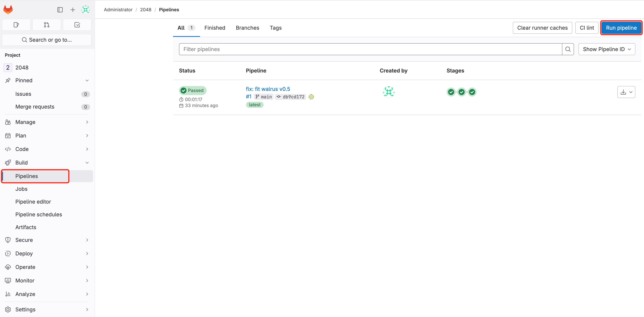
Task: Open the 'fix: fit walrus v0.5' pipeline link
Action: click(x=268, y=89)
